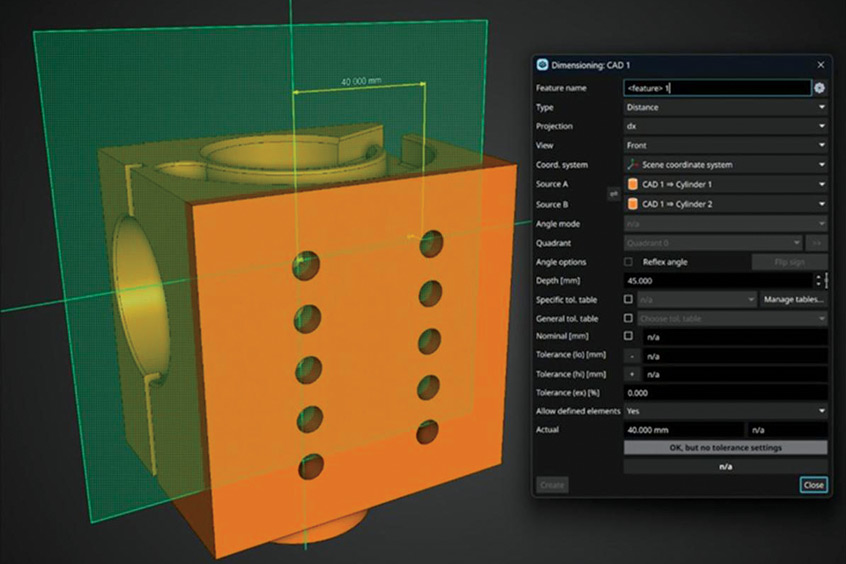Viewport: 846px width, 564px height.
Task: Click inside the Feature name text field
Action: [x=715, y=88]
